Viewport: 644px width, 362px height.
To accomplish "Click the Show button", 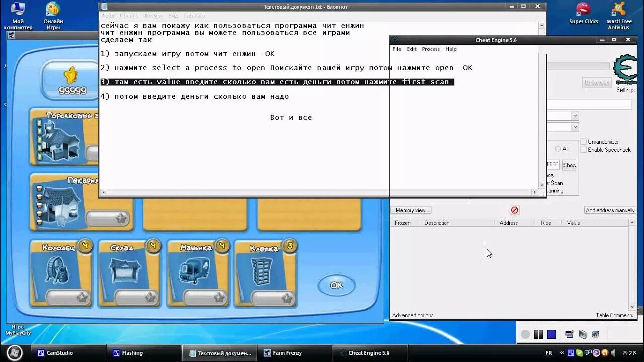I will click(x=570, y=165).
